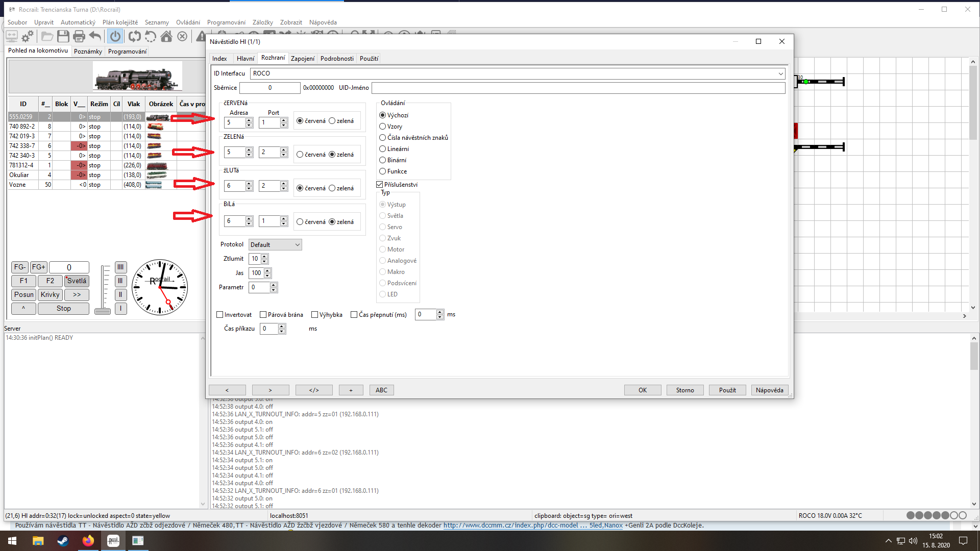Increase the Jas value spinner
Image resolution: width=980 pixels, height=551 pixels.
pyautogui.click(x=268, y=270)
